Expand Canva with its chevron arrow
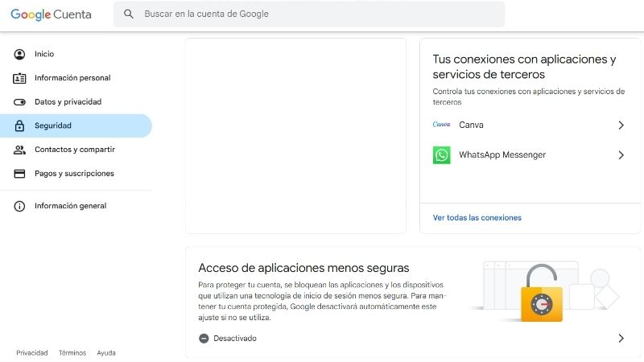This screenshot has height=362, width=644. [x=621, y=125]
